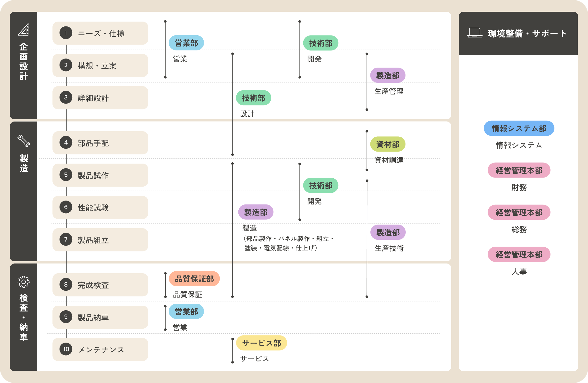Click the 資材部 yellow-green tag

387,144
